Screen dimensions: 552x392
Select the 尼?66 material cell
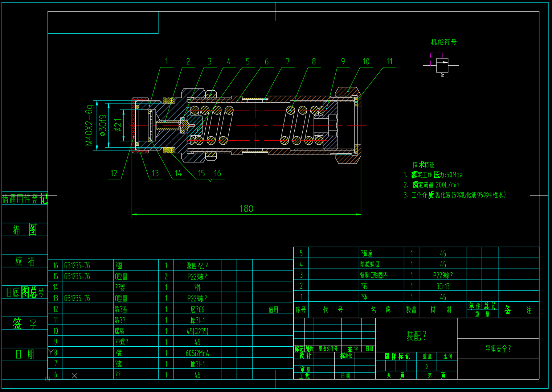(197, 309)
